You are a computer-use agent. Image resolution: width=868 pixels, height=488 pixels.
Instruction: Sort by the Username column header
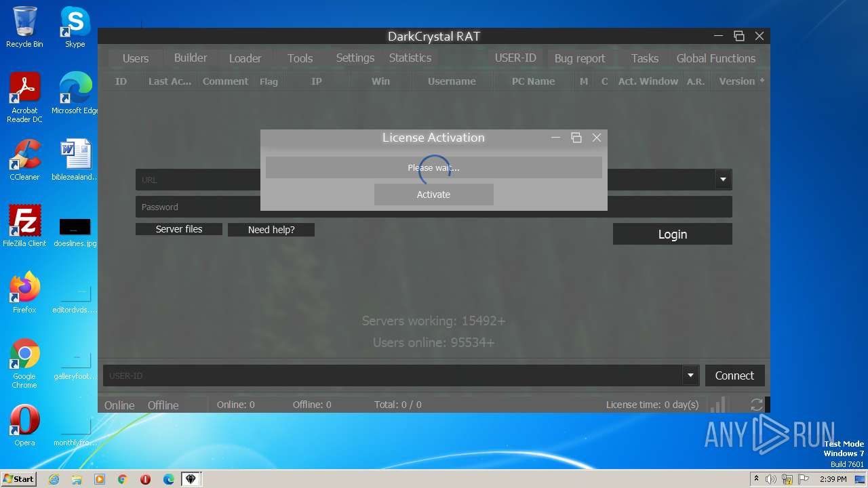coord(452,81)
